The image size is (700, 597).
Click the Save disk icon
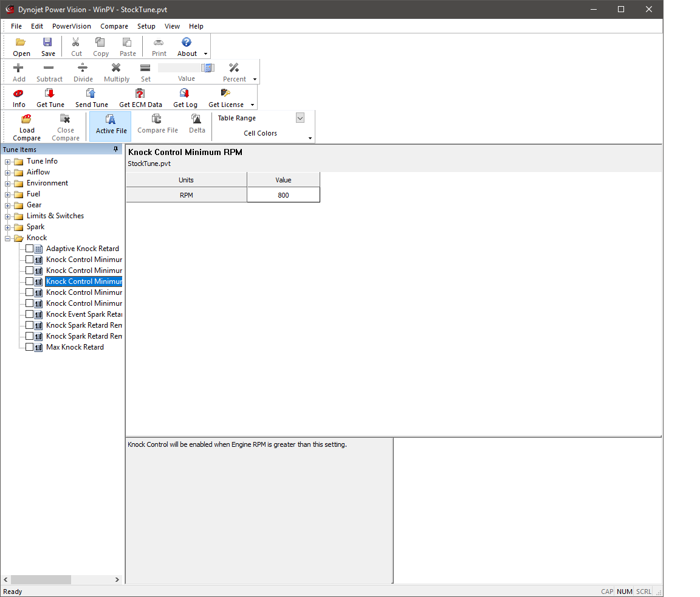pos(48,43)
